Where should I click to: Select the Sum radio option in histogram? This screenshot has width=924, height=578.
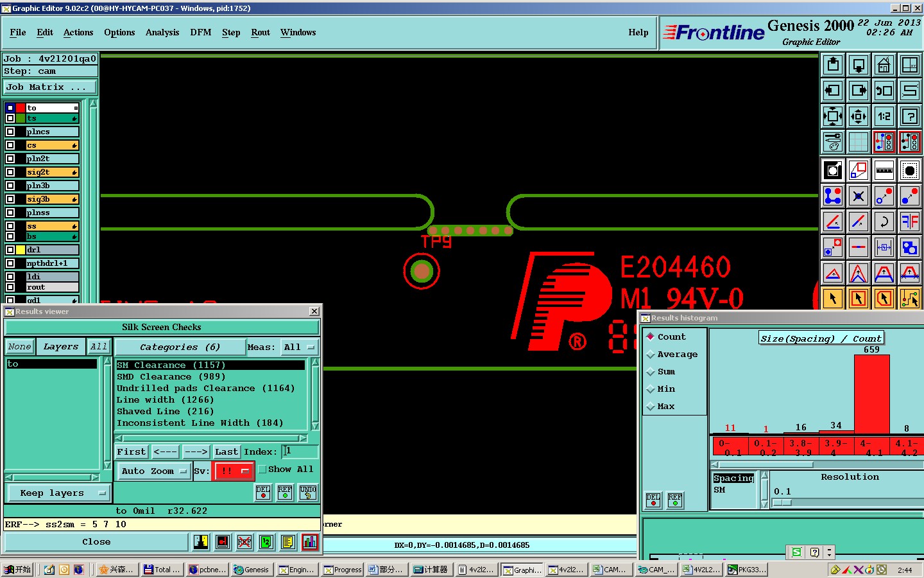coord(651,372)
